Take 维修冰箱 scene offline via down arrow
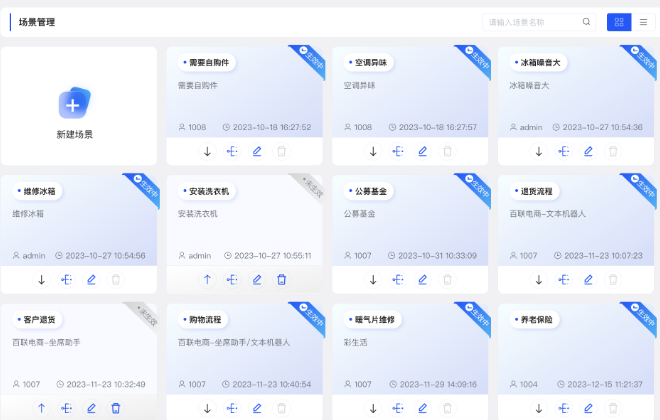The image size is (660, 420). click(x=41, y=280)
